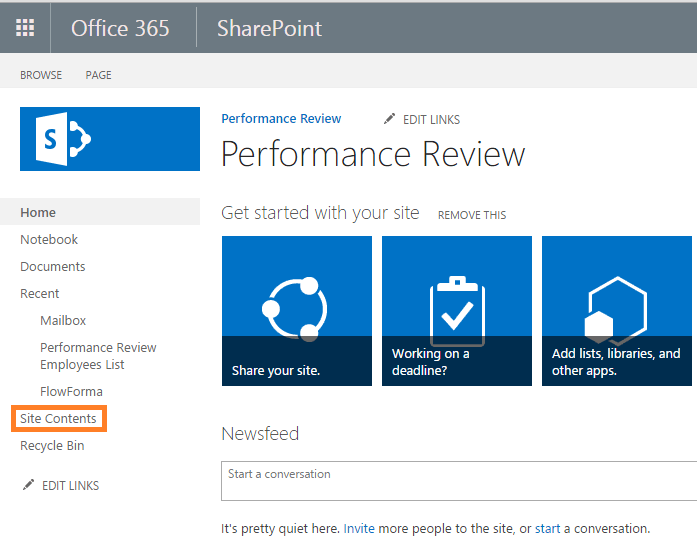
Task: Click the SharePoint site logo image
Action: [x=110, y=139]
